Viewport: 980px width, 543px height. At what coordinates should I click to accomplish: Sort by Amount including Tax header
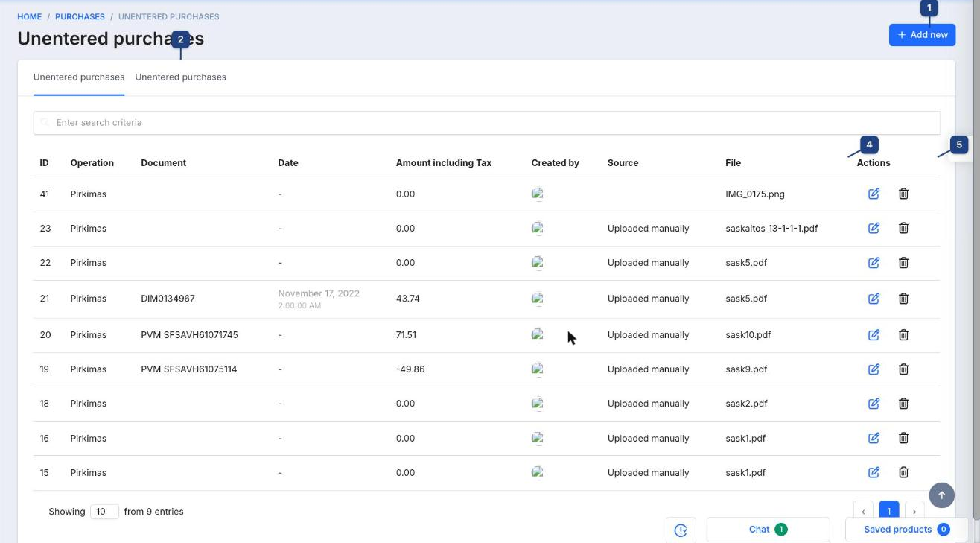(444, 163)
